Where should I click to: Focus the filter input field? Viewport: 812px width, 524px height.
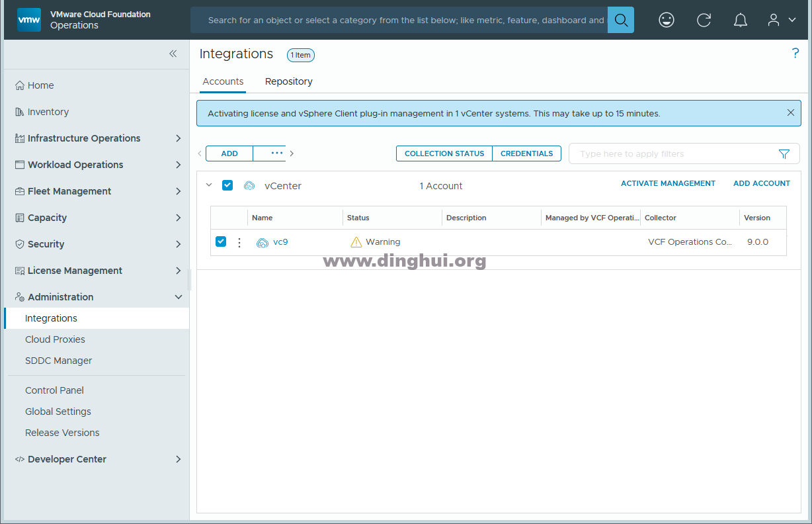point(684,153)
